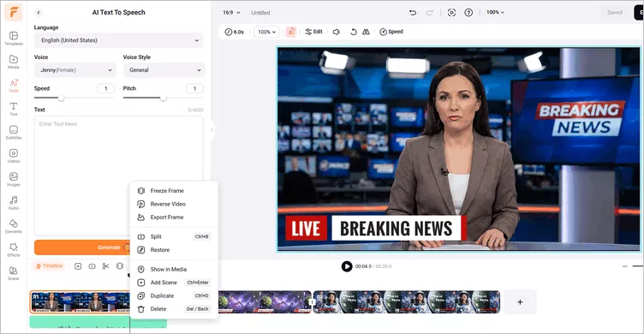Click the green audio track clip

click(98, 323)
